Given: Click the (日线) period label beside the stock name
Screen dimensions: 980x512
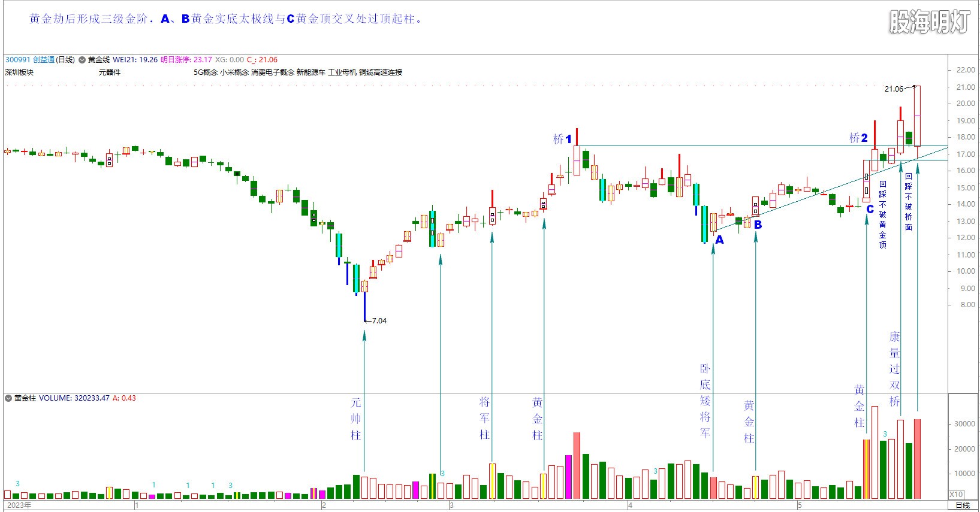Looking at the screenshot, I should tap(65, 60).
